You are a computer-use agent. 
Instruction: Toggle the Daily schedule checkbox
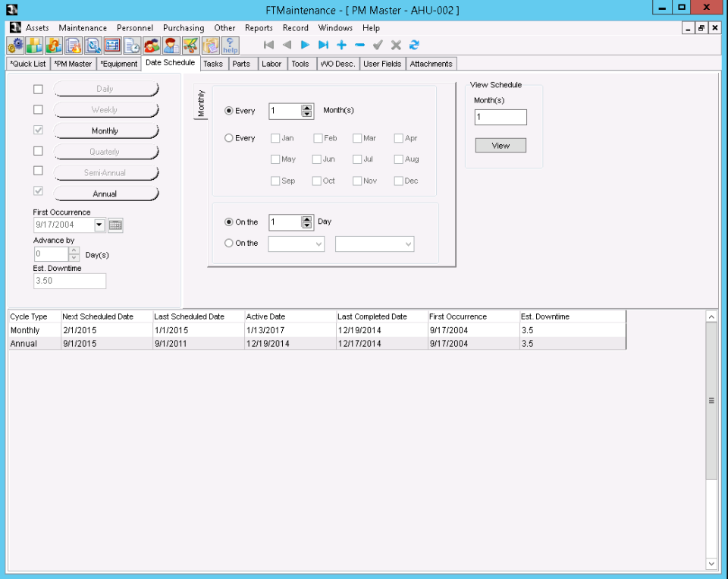[x=38, y=90]
